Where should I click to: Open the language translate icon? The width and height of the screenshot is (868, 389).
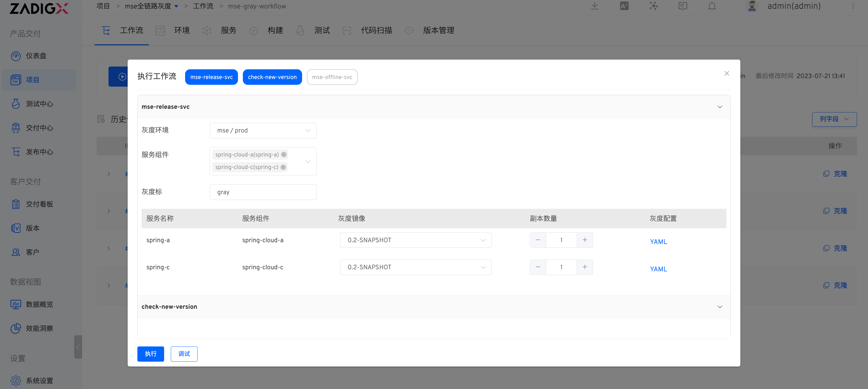pyautogui.click(x=624, y=6)
